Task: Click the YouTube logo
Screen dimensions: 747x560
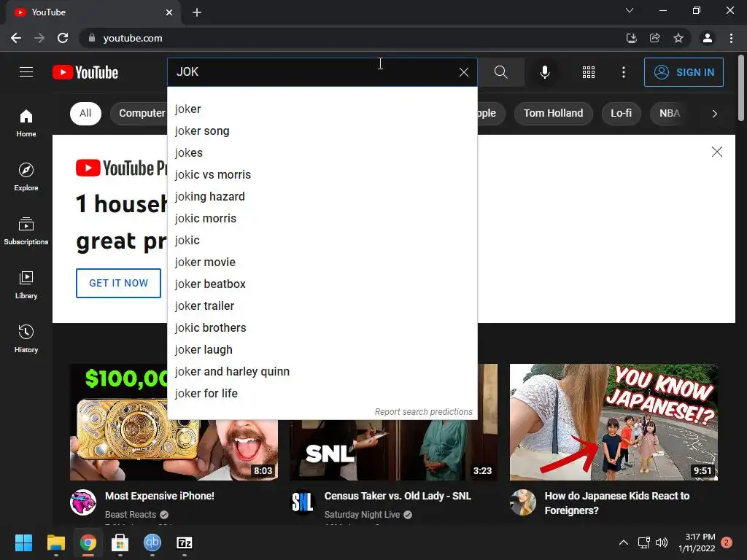Action: click(x=85, y=72)
